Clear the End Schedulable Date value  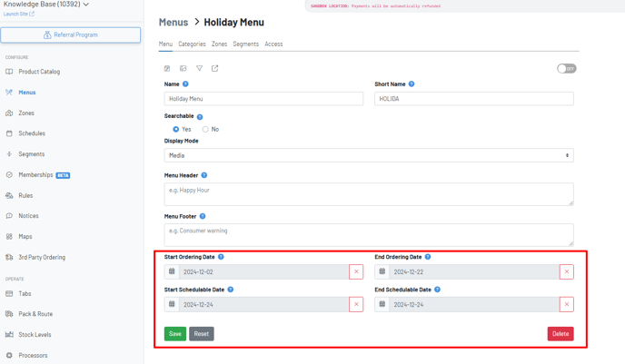566,304
